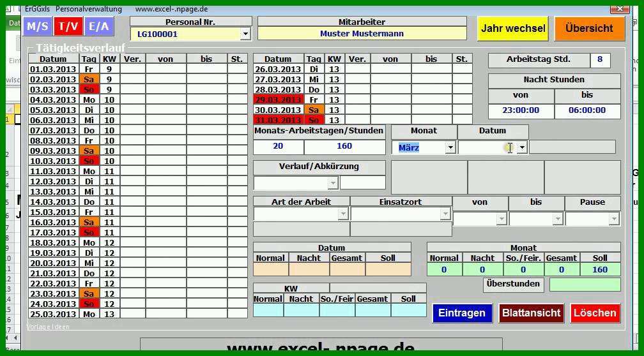The width and height of the screenshot is (644, 356).
Task: Edit the Nacht Stunden von field 23:00:00
Action: click(521, 110)
